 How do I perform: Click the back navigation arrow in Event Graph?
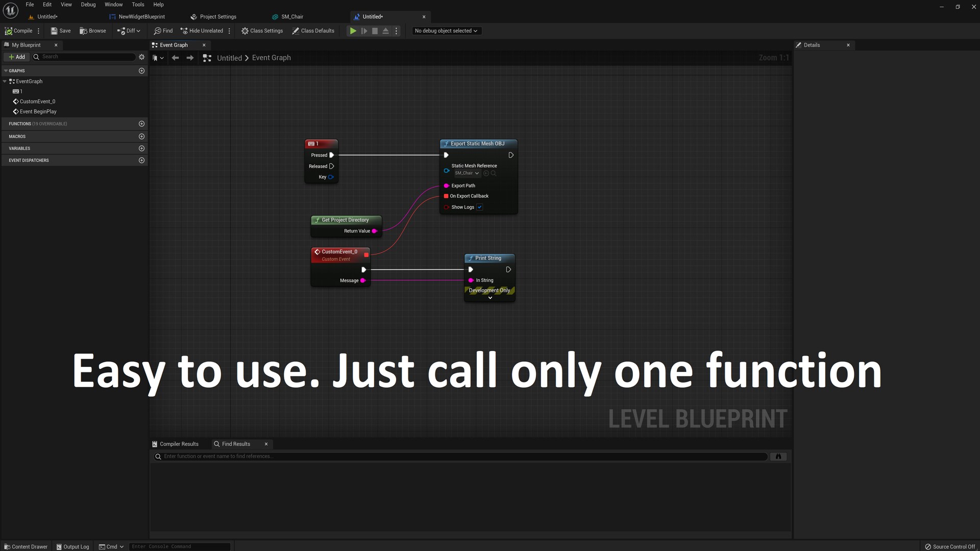[175, 58]
